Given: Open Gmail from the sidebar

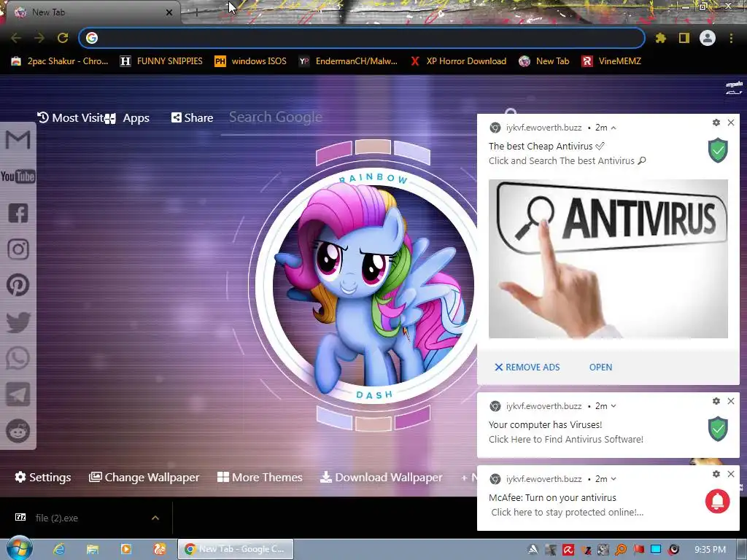Looking at the screenshot, I should pyautogui.click(x=18, y=140).
